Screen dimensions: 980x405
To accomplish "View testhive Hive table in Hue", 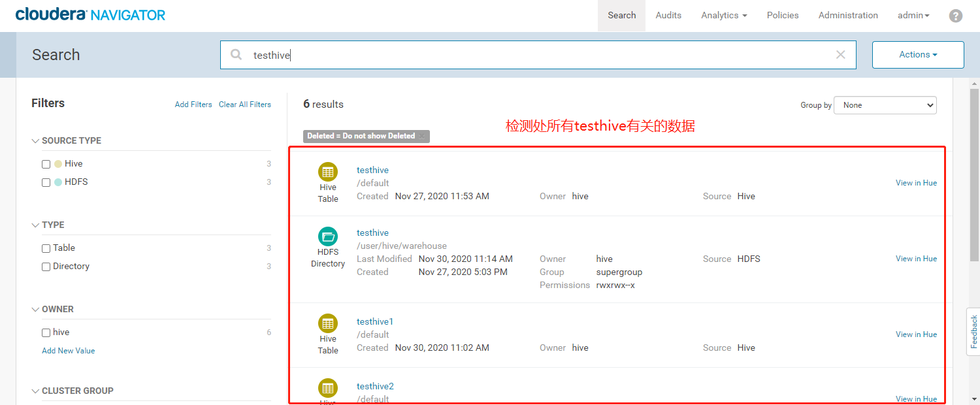I will (916, 183).
